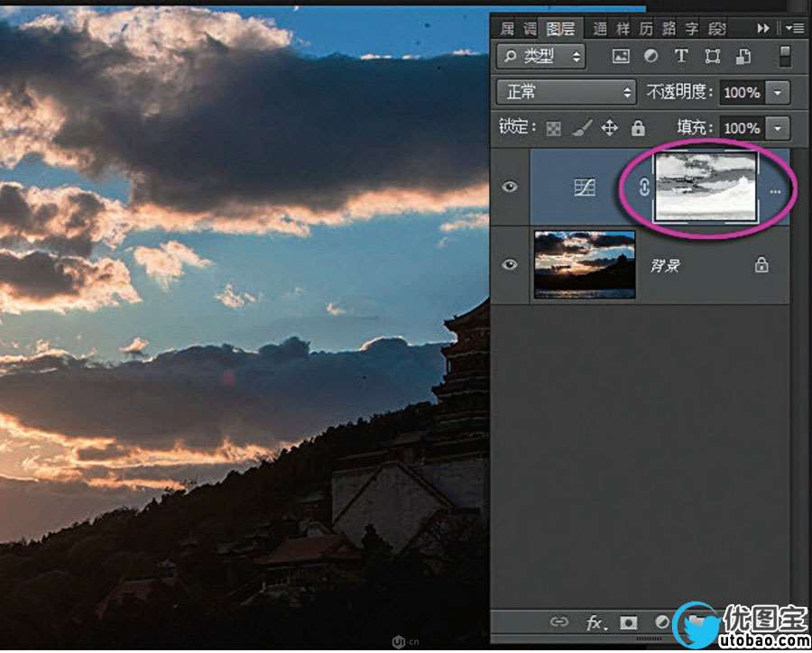Viewport: 812px width, 653px height.
Task: Click the 不透明度 100% value field
Action: [742, 93]
